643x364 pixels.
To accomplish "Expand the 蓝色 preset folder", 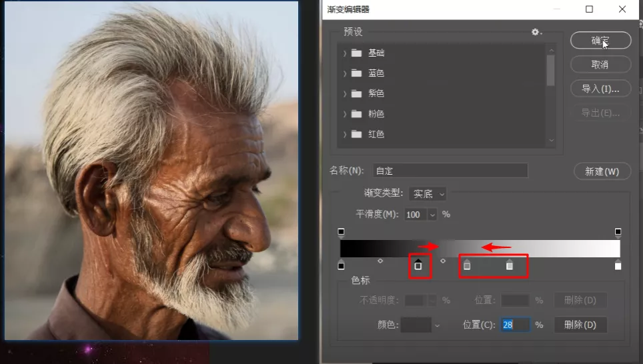I will pos(344,73).
